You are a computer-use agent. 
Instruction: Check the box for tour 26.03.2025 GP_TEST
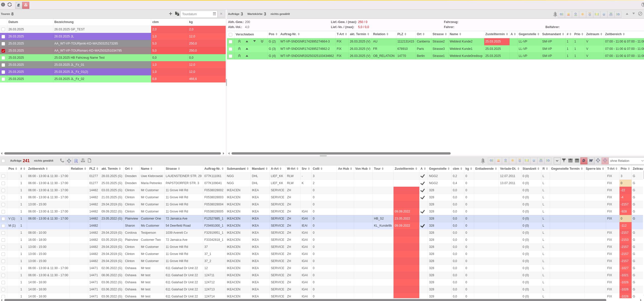[x=3, y=29]
